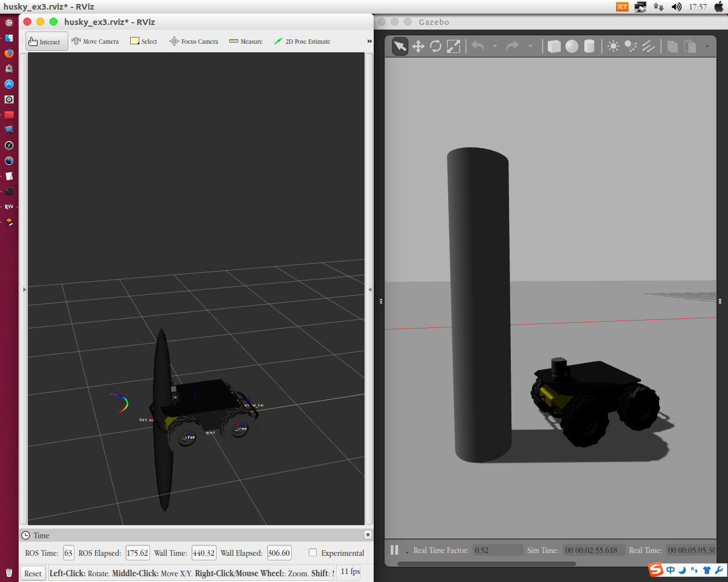Add a point light in Gazebo
728x582 pixels.
[x=613, y=46]
